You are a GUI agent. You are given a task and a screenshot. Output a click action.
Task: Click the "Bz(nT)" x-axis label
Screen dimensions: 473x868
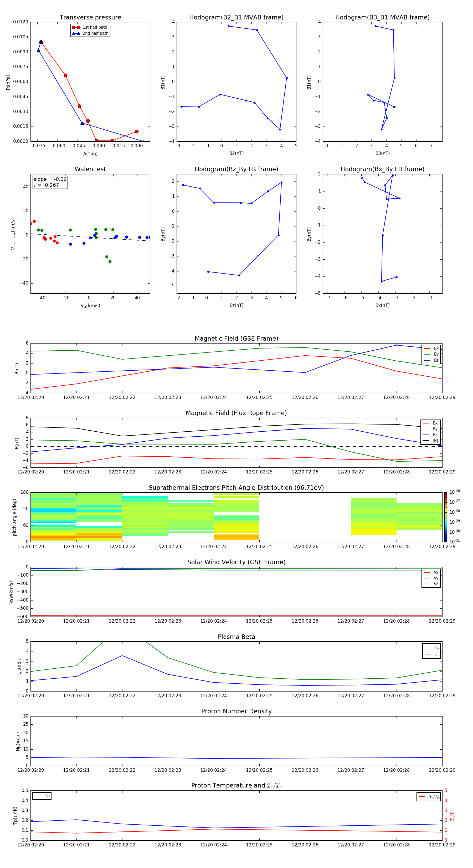tap(236, 305)
